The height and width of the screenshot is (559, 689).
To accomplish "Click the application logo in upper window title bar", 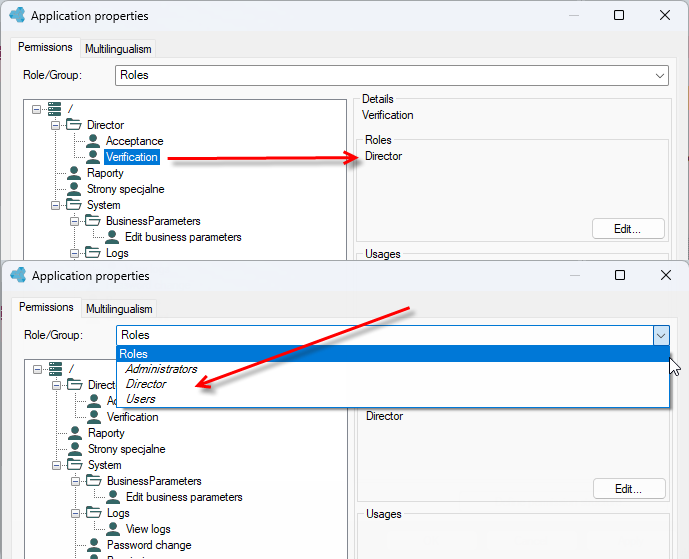I will coord(18,15).
